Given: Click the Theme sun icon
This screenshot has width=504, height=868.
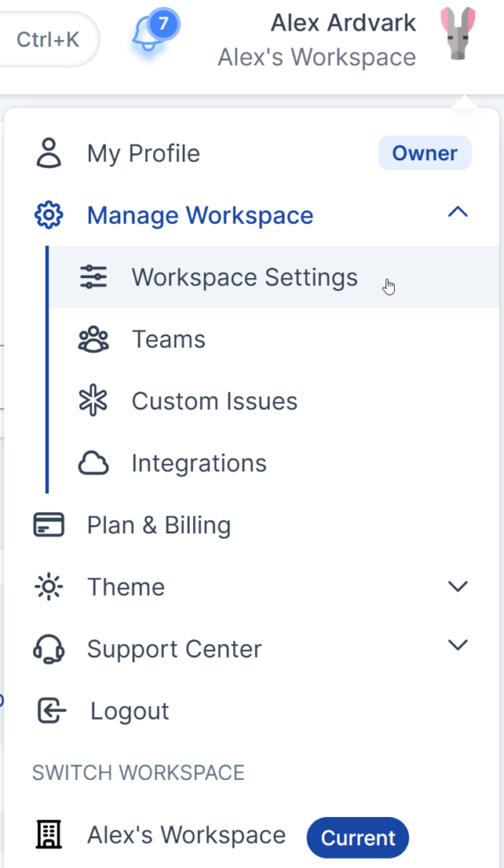Looking at the screenshot, I should [x=49, y=587].
